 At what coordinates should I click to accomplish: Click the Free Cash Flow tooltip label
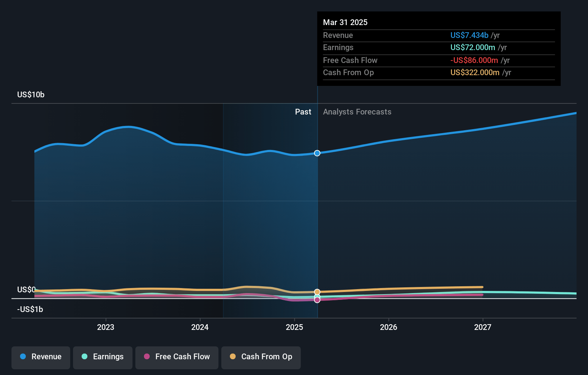pos(350,60)
